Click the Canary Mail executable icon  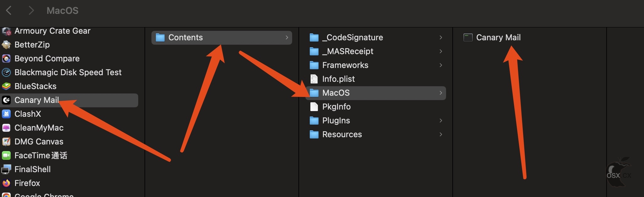tap(468, 37)
